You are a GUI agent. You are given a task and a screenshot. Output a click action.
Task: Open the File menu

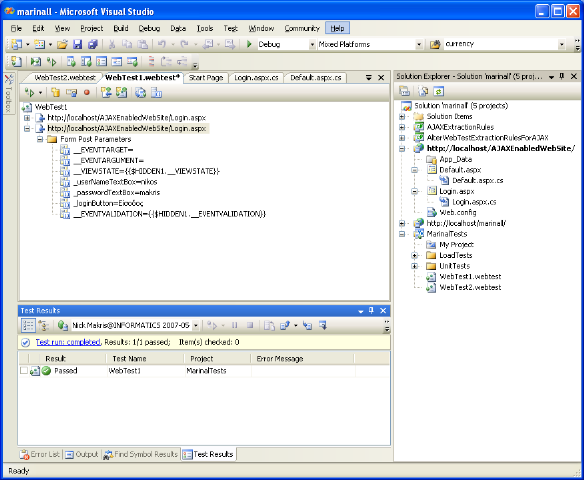pyautogui.click(x=16, y=28)
